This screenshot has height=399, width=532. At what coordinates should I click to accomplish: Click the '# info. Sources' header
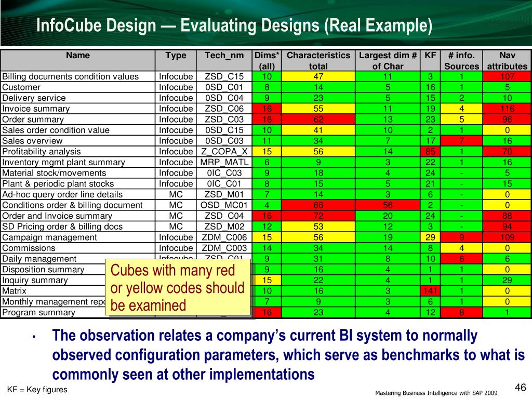click(x=461, y=60)
